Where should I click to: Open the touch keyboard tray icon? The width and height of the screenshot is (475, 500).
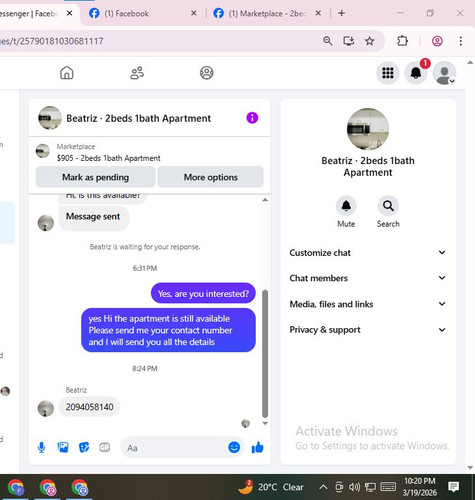point(388,487)
